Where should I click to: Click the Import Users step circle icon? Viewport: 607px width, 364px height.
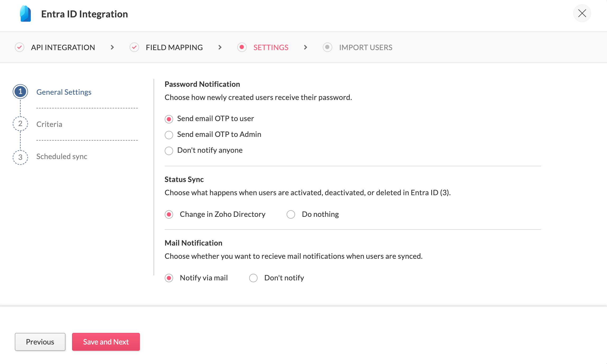[327, 47]
